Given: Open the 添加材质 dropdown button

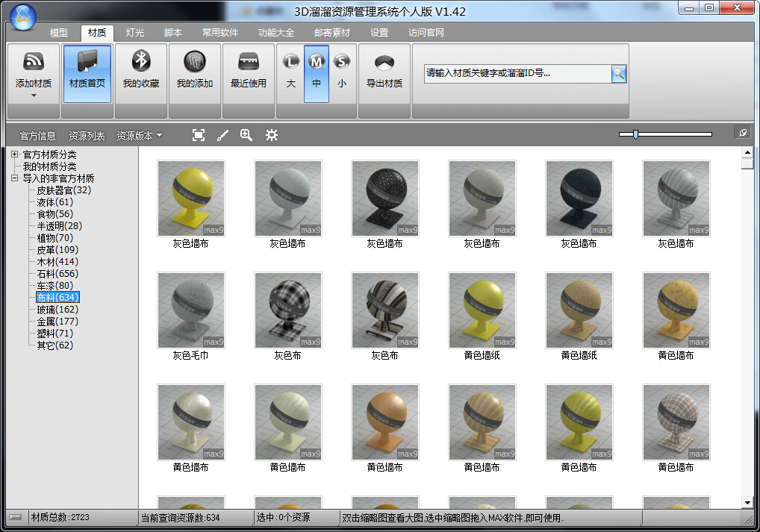Looking at the screenshot, I should [34, 74].
